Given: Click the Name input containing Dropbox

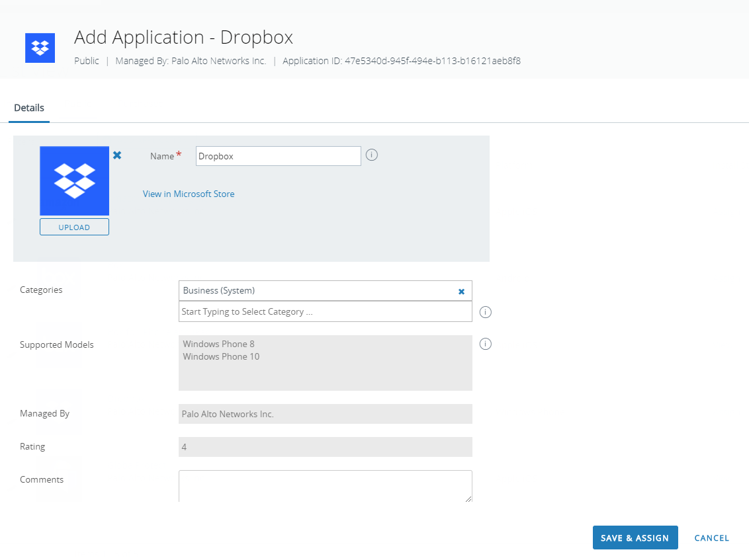Looking at the screenshot, I should click(x=278, y=156).
